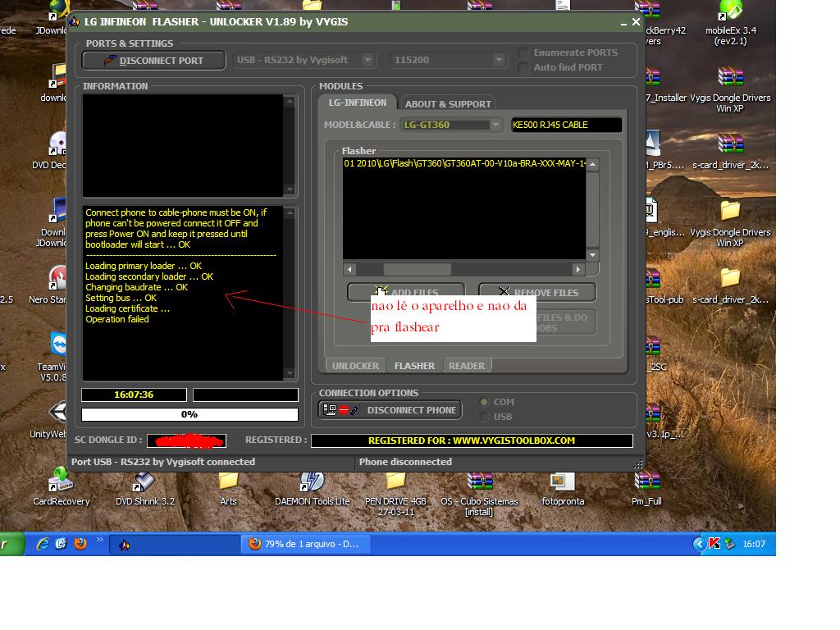Open the mobileEx 3.4 desktop icon

pos(730,22)
